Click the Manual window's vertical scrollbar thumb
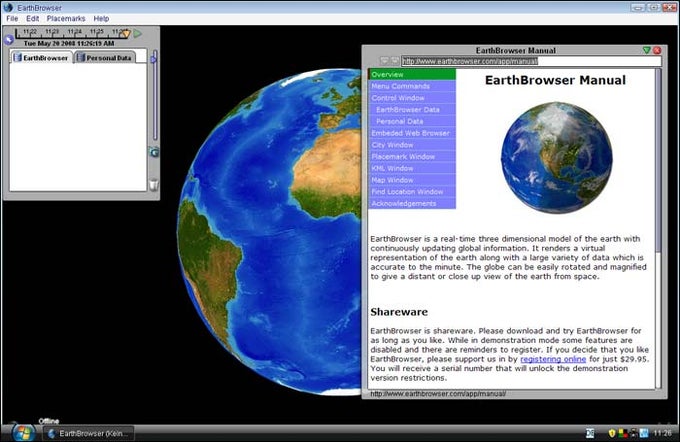This screenshot has width=680, height=442. (x=658, y=160)
